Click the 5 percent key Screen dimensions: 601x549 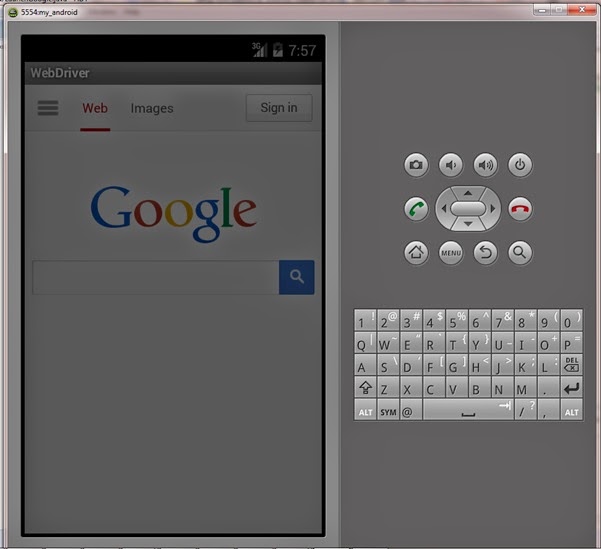pyautogui.click(x=457, y=320)
